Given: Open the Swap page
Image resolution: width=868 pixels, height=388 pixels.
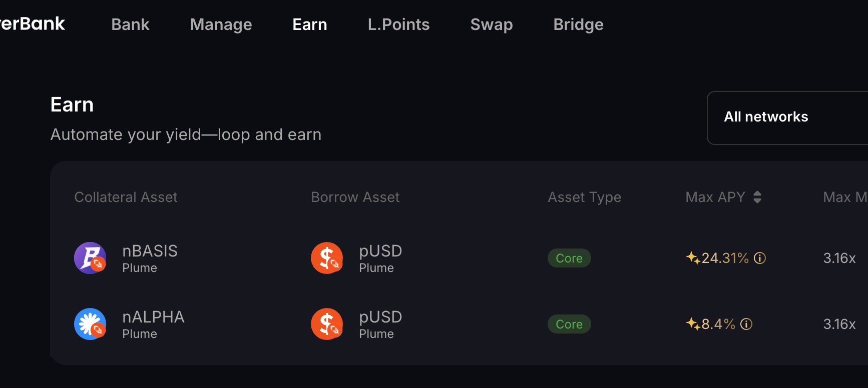Looking at the screenshot, I should pos(491,24).
